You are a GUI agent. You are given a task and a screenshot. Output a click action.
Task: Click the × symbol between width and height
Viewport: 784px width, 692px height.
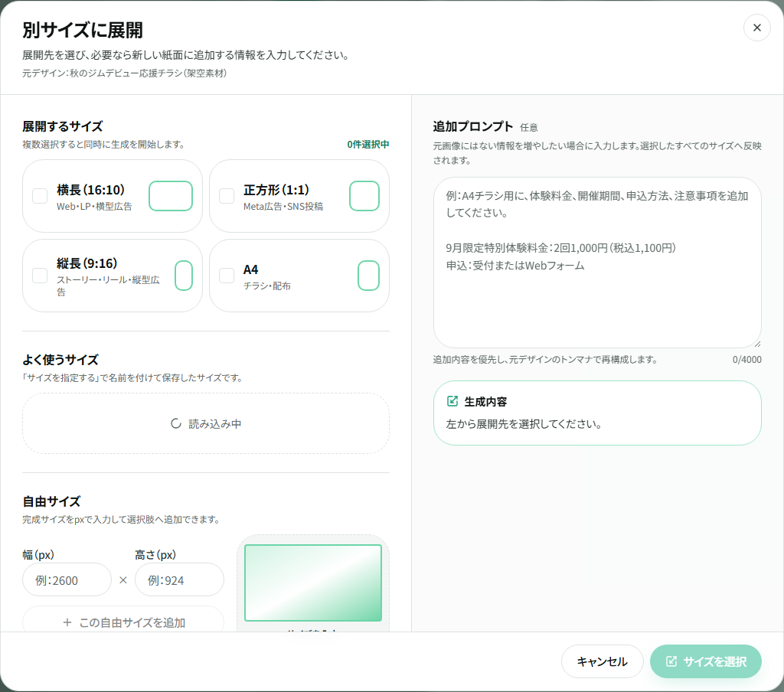point(123,580)
